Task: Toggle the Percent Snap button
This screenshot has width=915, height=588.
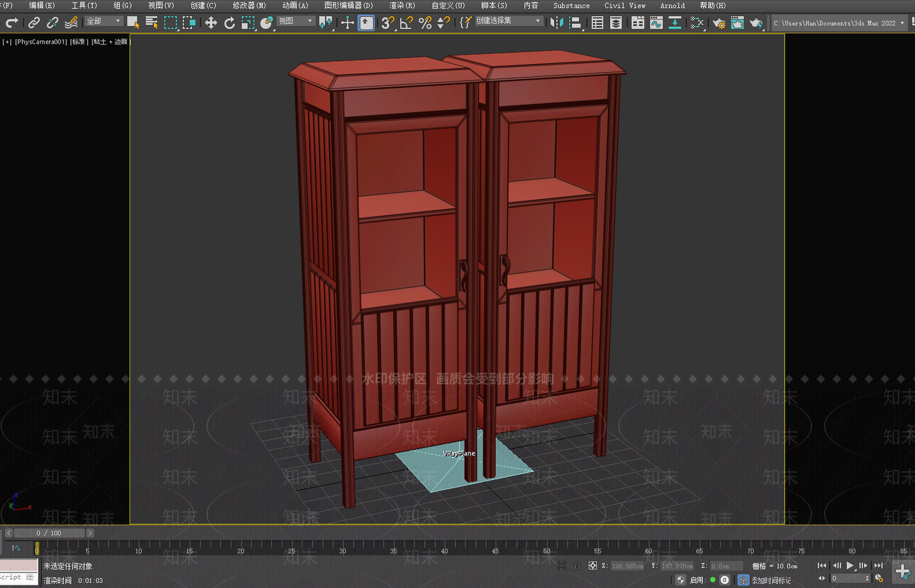Action: pos(425,23)
